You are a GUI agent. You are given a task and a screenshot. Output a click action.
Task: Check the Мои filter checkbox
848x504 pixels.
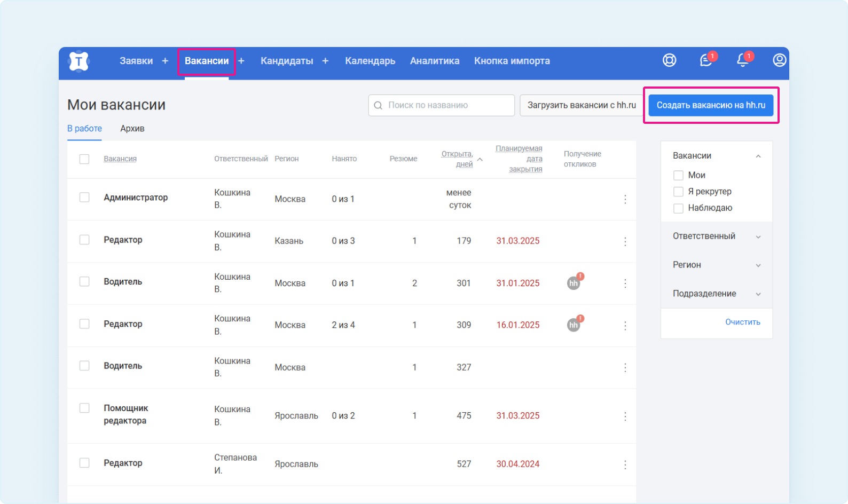(x=678, y=175)
